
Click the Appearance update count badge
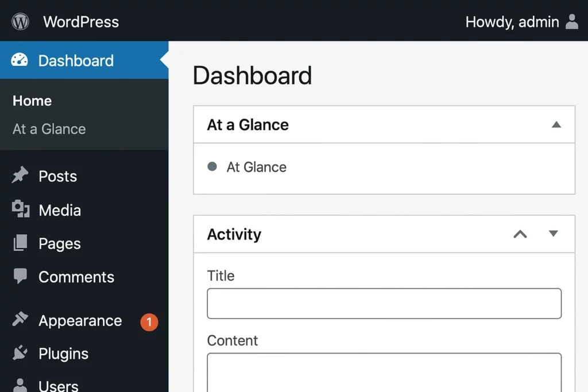pos(149,322)
